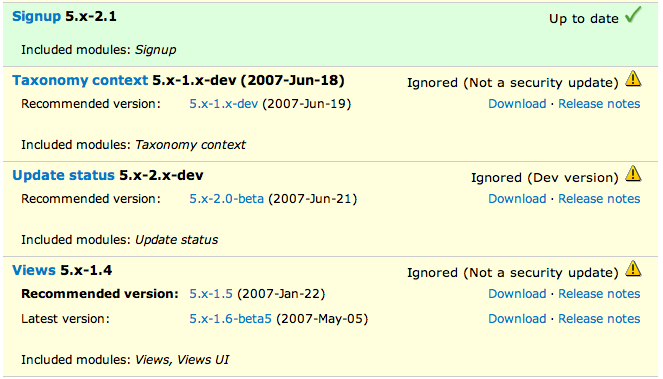Open the 5.x-1.6-beta5 latest version link
Viewport: 663px width, 379px height.
pyautogui.click(x=230, y=319)
